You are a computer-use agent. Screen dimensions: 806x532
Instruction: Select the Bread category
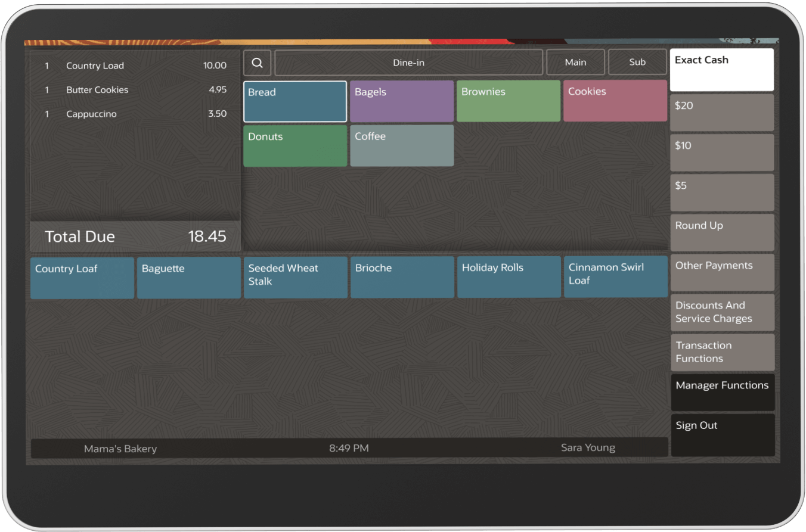[x=294, y=101]
